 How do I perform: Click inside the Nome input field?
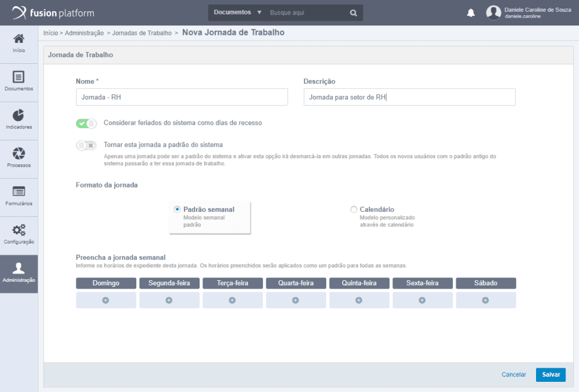click(x=182, y=97)
